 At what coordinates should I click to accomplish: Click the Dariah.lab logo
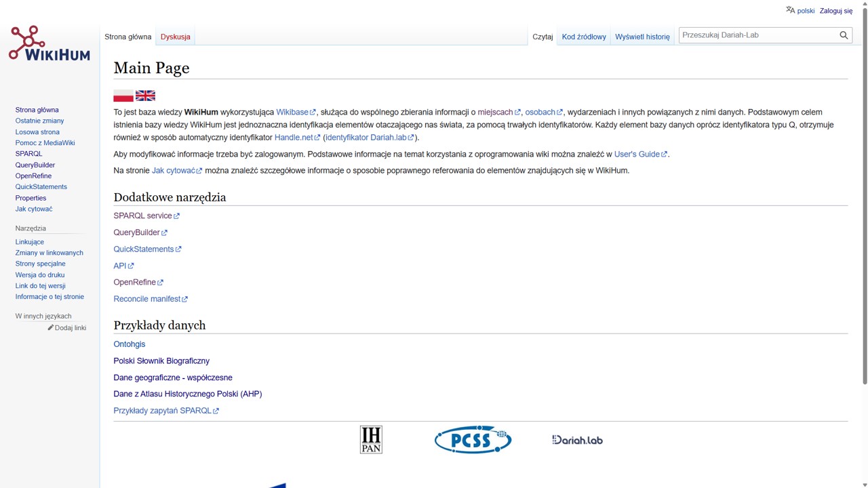(577, 440)
